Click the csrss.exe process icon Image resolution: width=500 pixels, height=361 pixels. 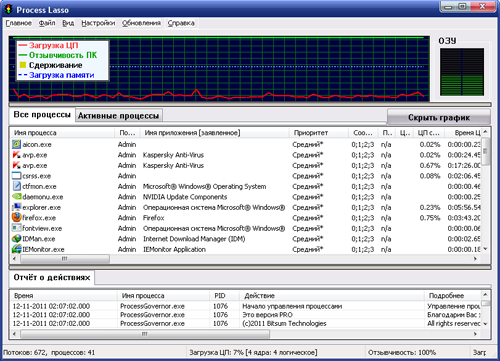16,176
